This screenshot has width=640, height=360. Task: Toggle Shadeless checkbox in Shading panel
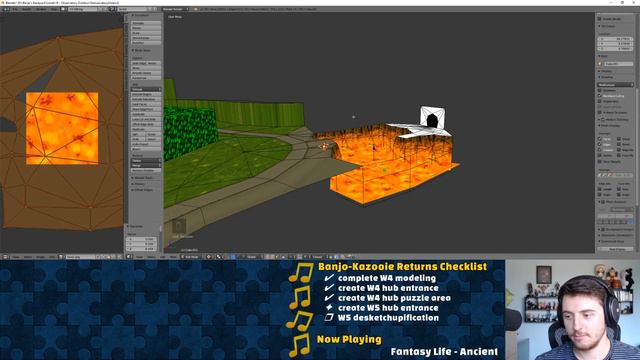600,90
